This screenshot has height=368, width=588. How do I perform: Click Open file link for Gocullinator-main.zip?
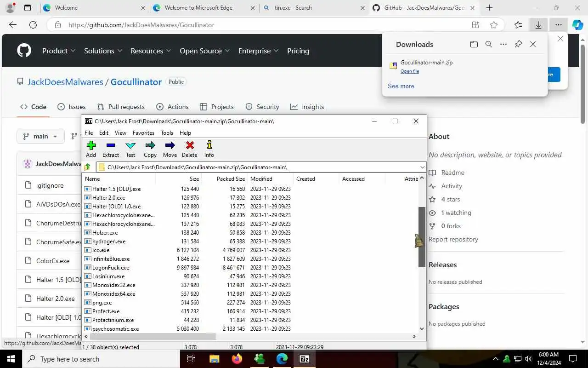(410, 71)
